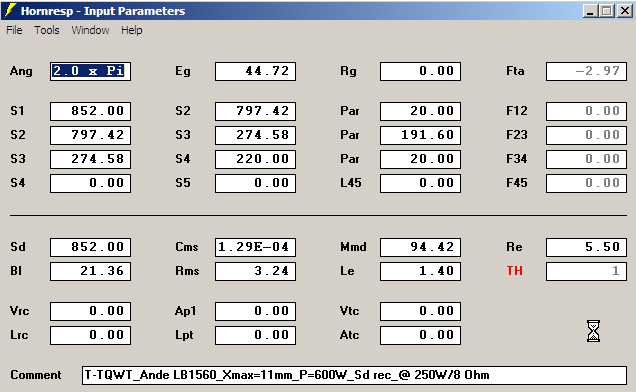Click the Vrc field
This screenshot has width=636, height=392.
tap(90, 311)
